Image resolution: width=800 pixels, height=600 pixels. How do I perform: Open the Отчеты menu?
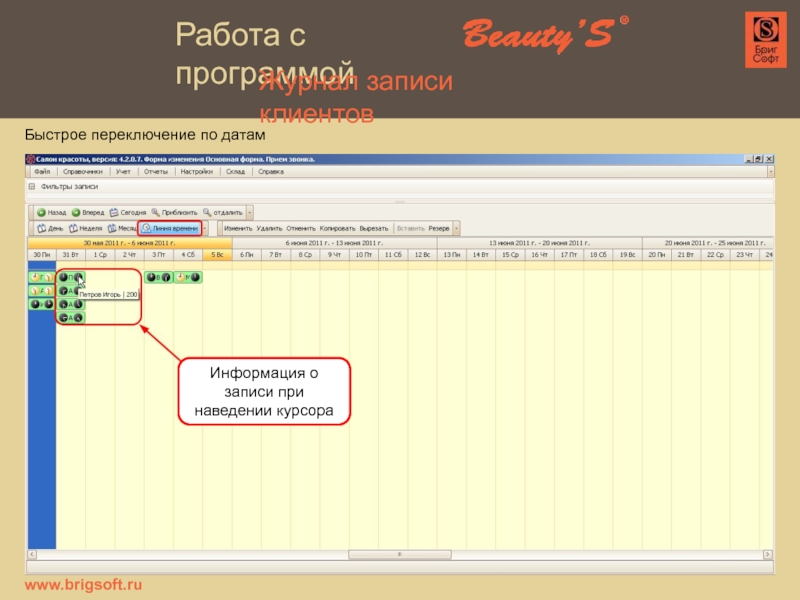point(156,171)
